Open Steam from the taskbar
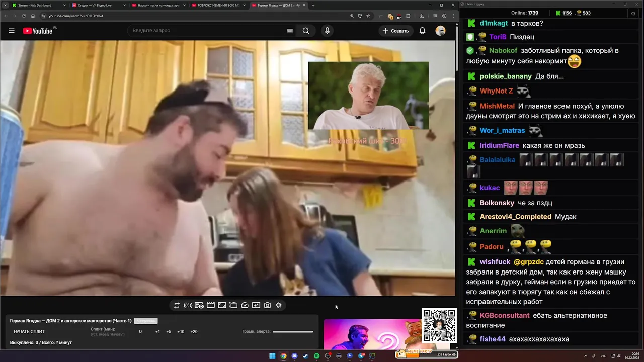Image resolution: width=644 pixels, height=362 pixels. coord(305,356)
